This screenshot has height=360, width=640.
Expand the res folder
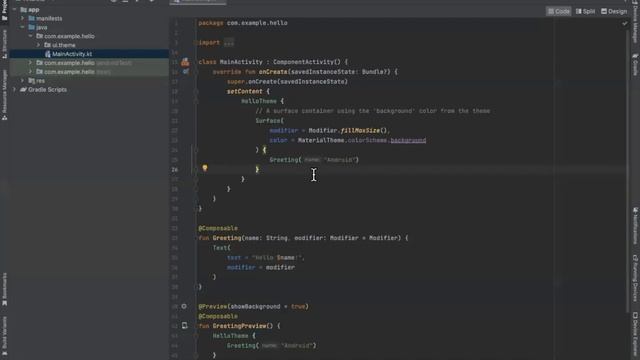22,81
